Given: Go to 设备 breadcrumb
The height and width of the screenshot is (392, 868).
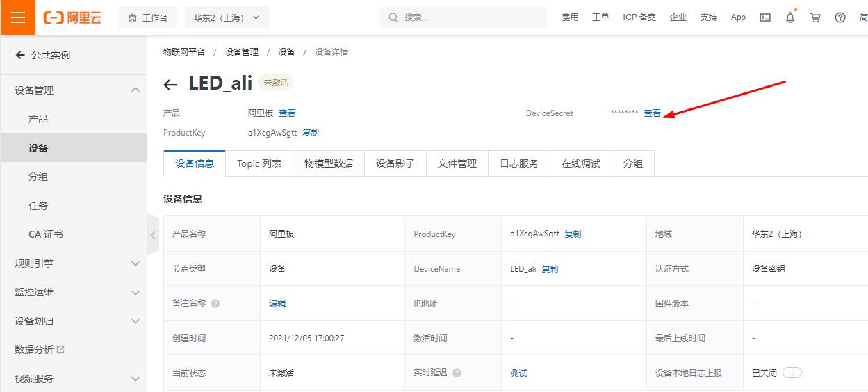Looking at the screenshot, I should coord(286,52).
